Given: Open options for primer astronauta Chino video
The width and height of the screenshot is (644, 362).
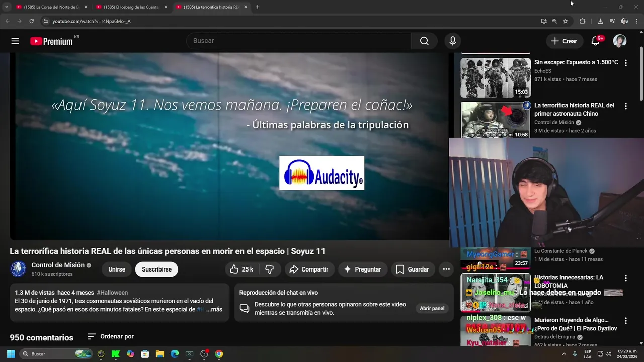Looking at the screenshot, I should pyautogui.click(x=626, y=106).
